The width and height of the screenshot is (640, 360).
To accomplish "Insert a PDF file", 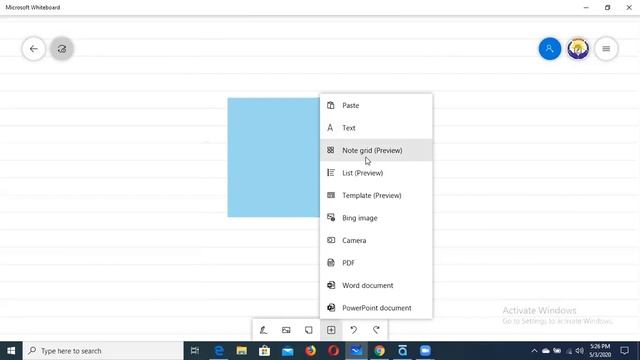I will coord(376,262).
